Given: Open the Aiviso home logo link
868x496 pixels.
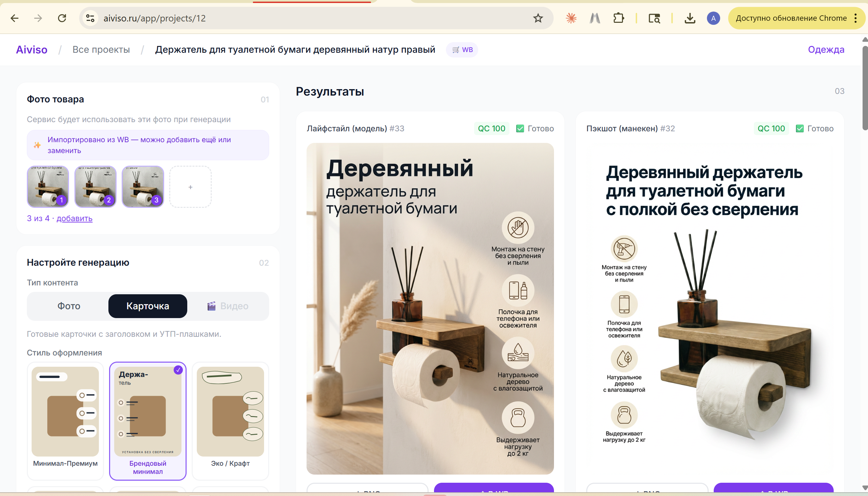Looking at the screenshot, I should pyautogui.click(x=32, y=50).
